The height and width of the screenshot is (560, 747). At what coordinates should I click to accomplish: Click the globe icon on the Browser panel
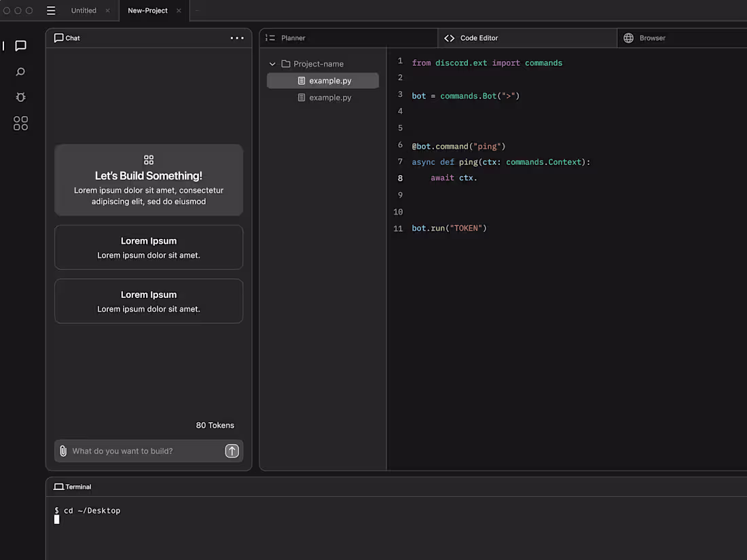click(627, 37)
